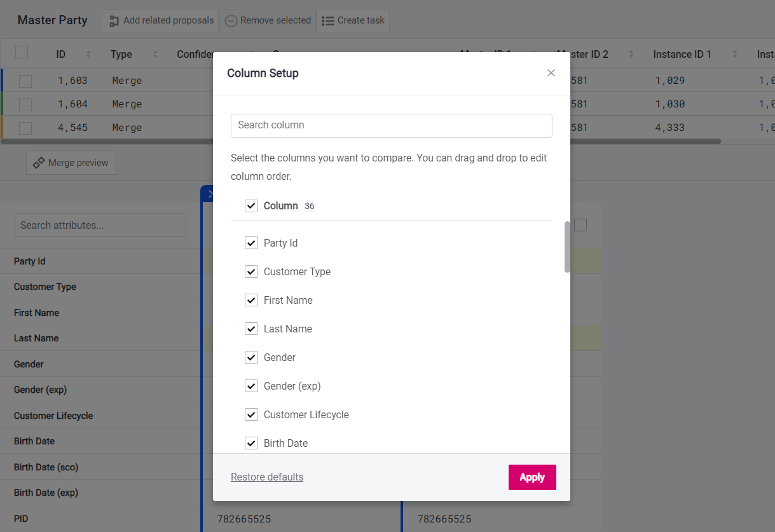Click inside the Search column field

391,126
